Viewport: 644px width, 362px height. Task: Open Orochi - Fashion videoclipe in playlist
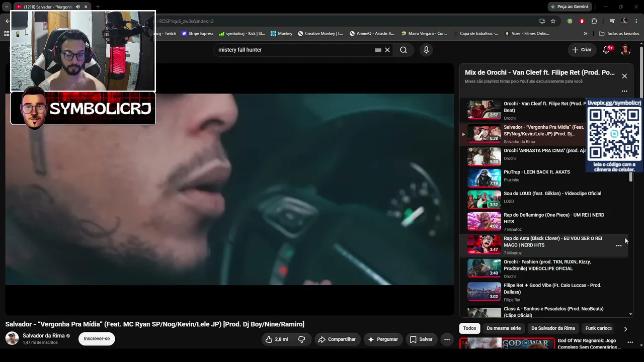coord(547,265)
